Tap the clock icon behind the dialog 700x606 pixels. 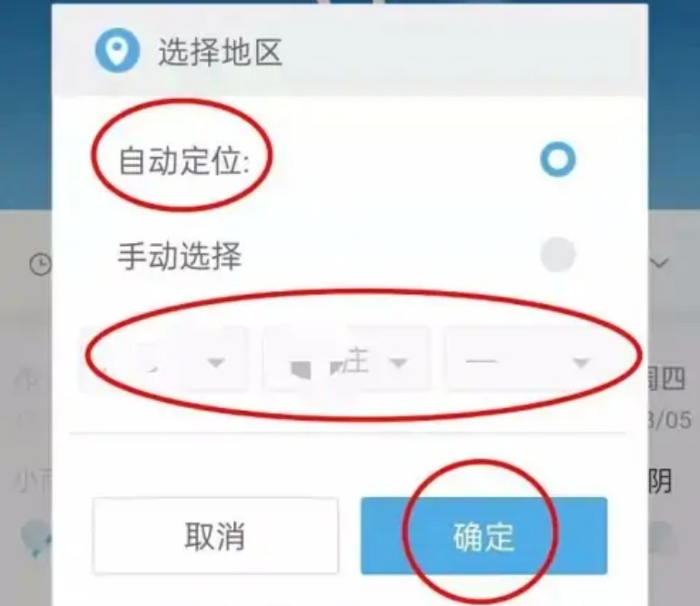tap(41, 264)
